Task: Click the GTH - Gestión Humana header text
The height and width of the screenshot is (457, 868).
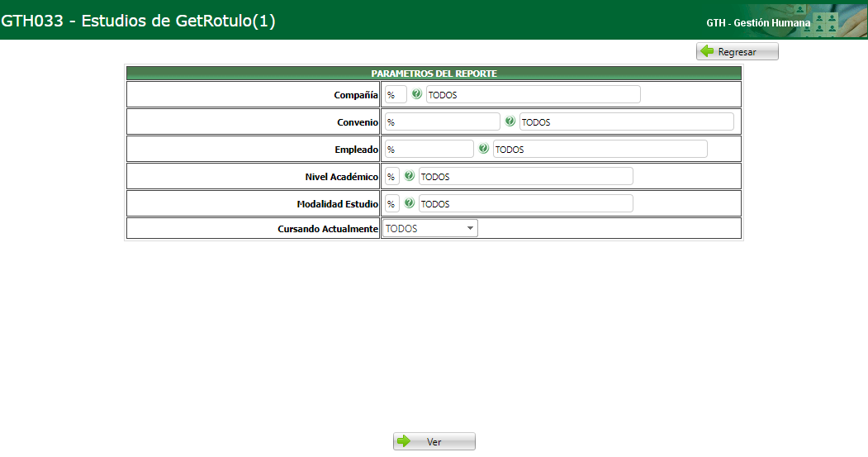Action: [758, 22]
